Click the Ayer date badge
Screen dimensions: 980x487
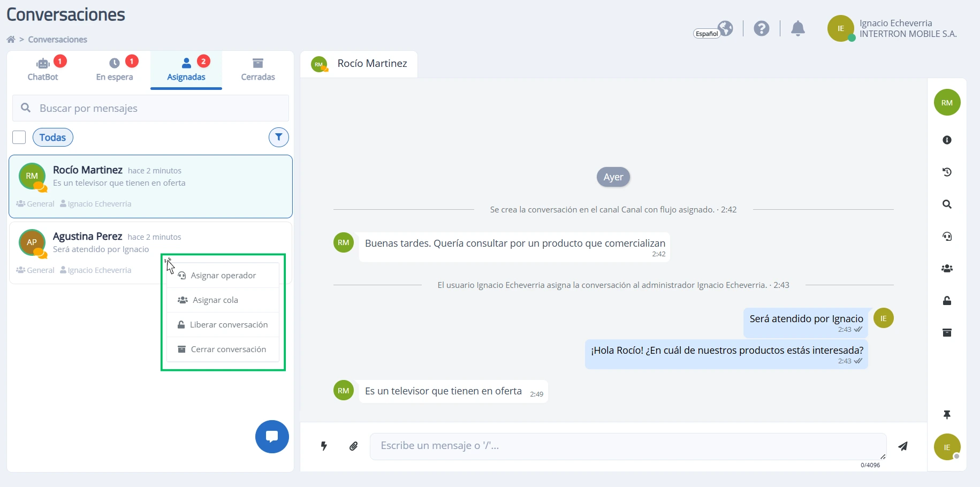click(613, 177)
